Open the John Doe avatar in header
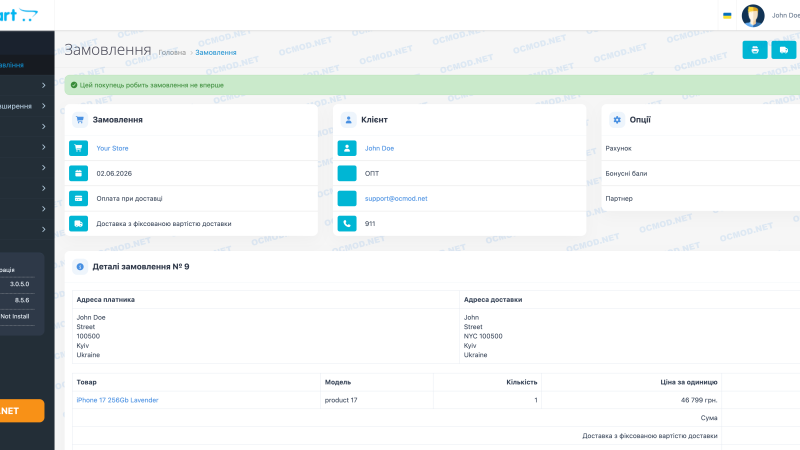Image resolution: width=800 pixels, height=450 pixels. point(753,15)
